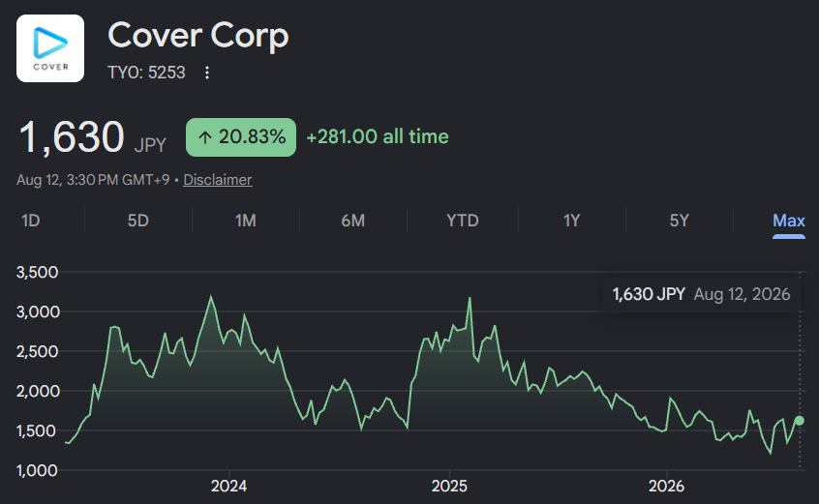Click the 2024 x-axis label
The width and height of the screenshot is (819, 504).
pos(228,487)
